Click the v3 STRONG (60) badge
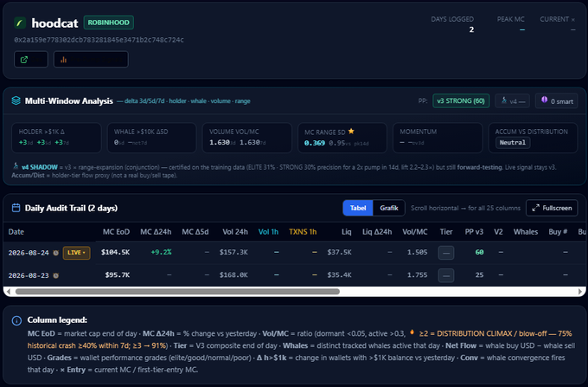 point(461,101)
